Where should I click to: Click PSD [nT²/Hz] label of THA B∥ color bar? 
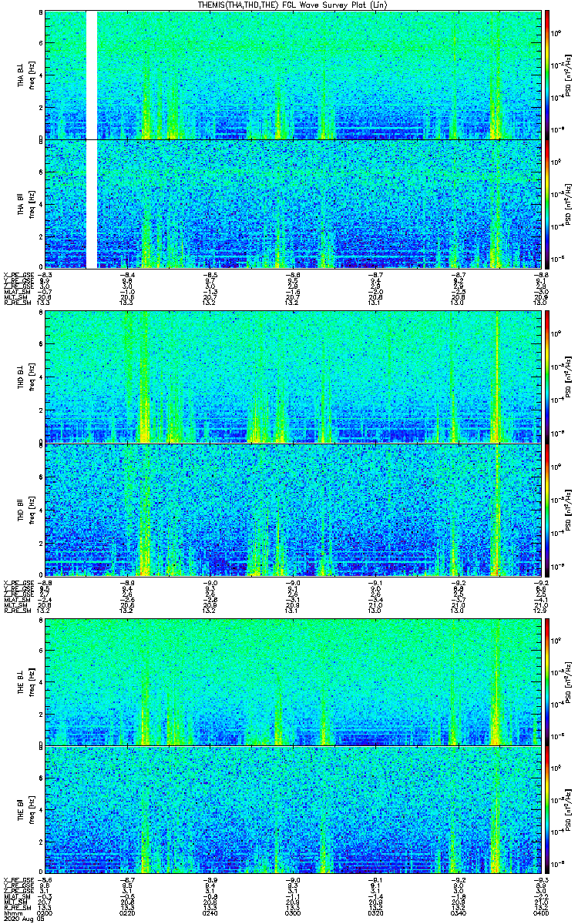[x=566, y=204]
